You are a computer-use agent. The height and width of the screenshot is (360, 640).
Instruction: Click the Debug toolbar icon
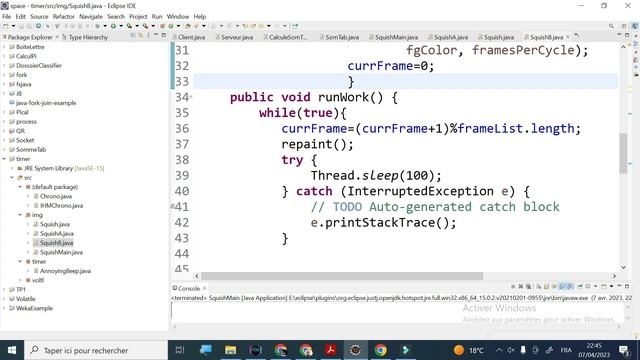(97, 26)
